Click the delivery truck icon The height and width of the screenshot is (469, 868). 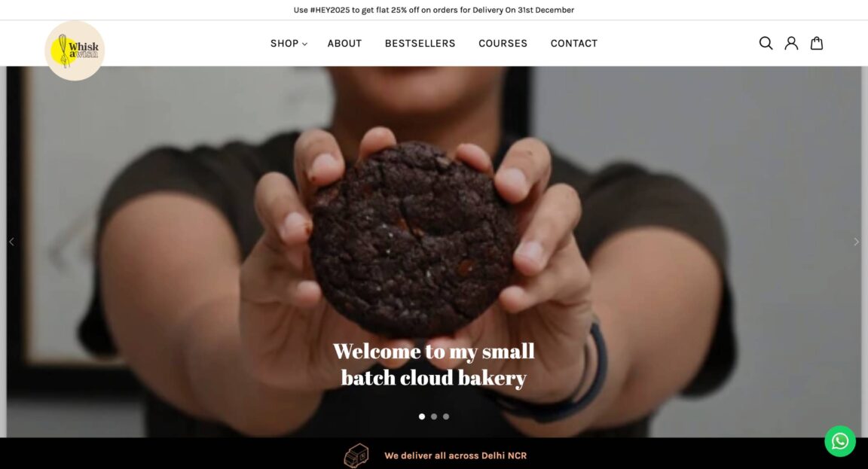tap(356, 455)
